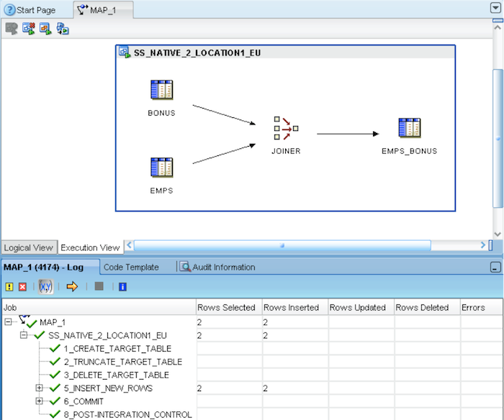Image resolution: width=504 pixels, height=420 pixels.
Task: Click the blue information icon
Action: coord(122,287)
